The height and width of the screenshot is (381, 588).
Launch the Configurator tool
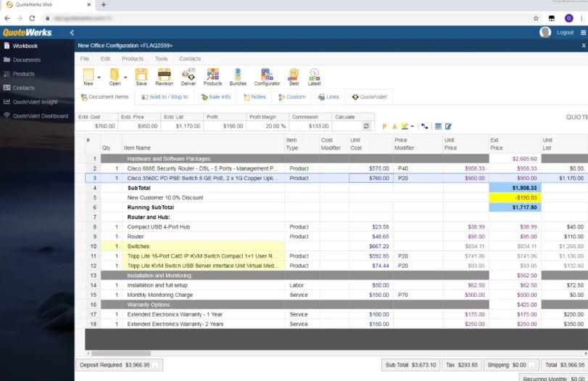coord(267,77)
